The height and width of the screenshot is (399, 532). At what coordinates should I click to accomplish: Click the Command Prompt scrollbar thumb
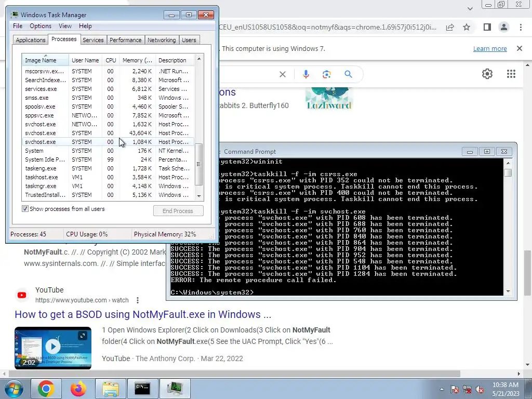click(x=508, y=172)
